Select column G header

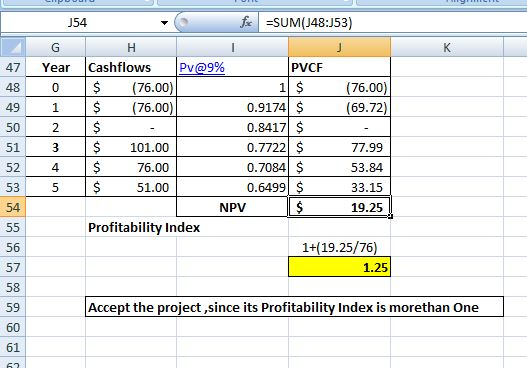(55, 47)
